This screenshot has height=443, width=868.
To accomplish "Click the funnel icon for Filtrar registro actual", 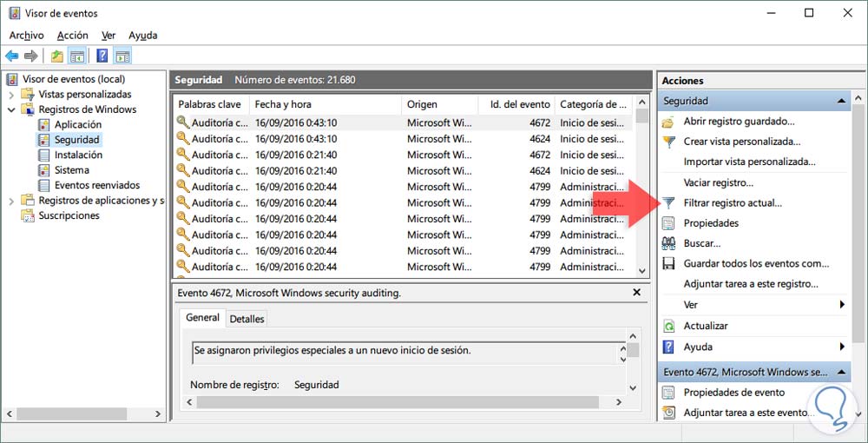I will pos(668,203).
